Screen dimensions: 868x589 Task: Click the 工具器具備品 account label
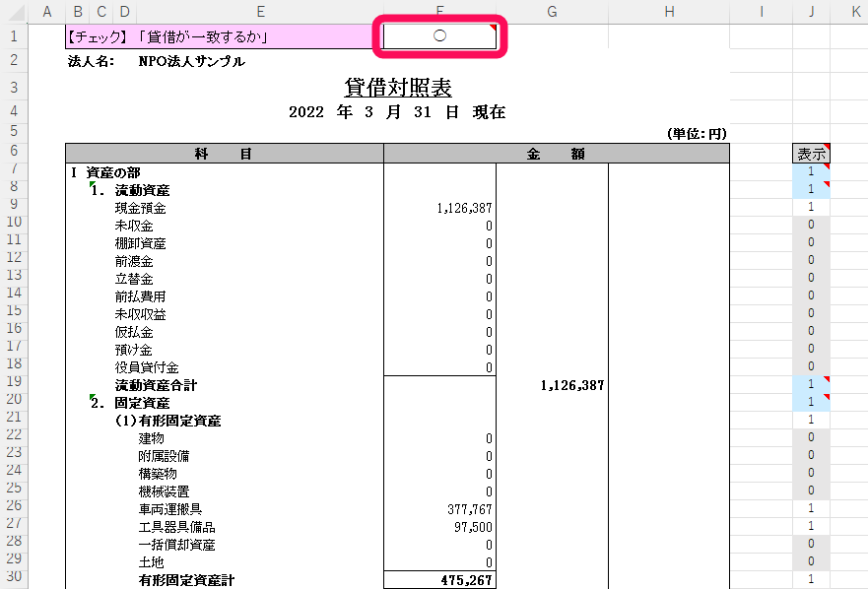(177, 527)
